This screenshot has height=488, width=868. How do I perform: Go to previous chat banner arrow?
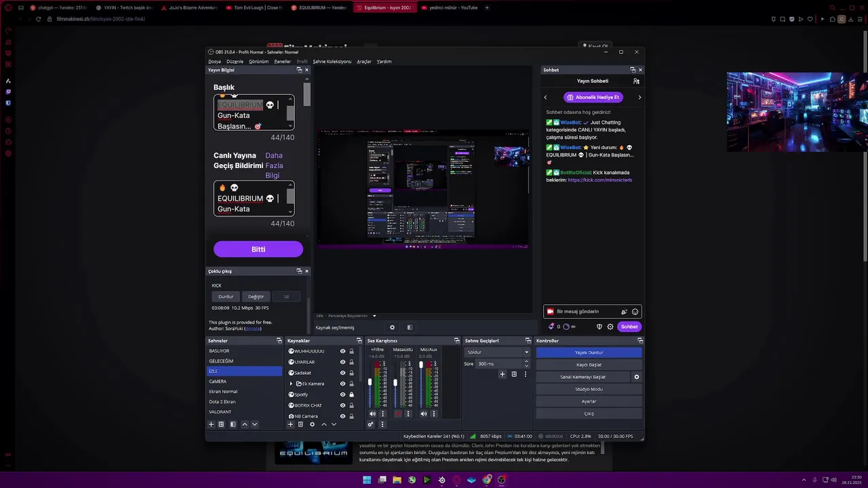click(x=545, y=98)
